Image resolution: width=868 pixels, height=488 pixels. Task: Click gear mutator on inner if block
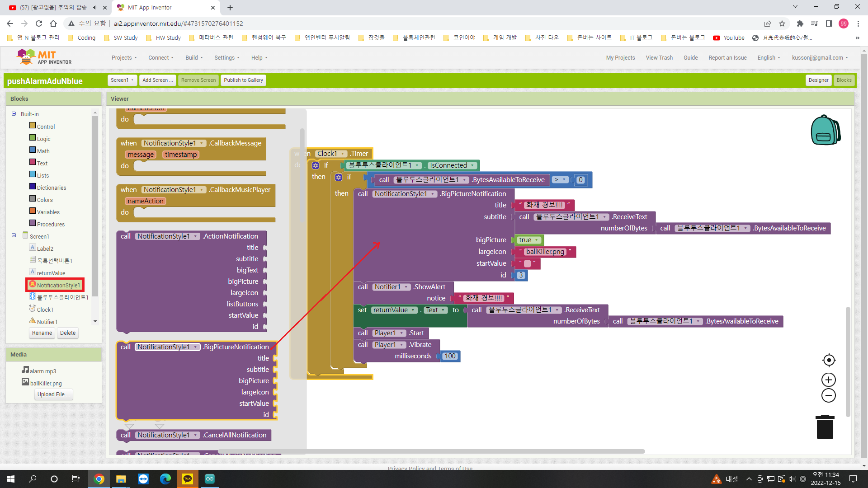coord(338,177)
